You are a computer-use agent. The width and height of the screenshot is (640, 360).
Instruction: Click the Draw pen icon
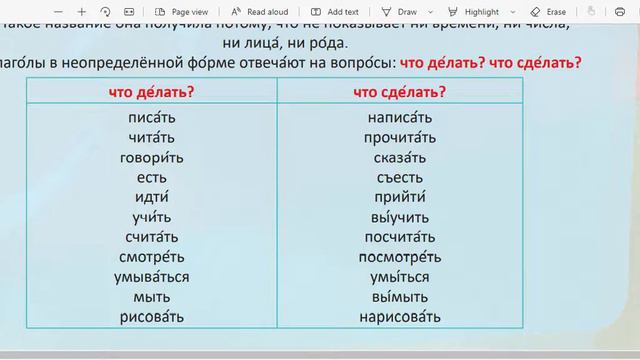coord(386,12)
